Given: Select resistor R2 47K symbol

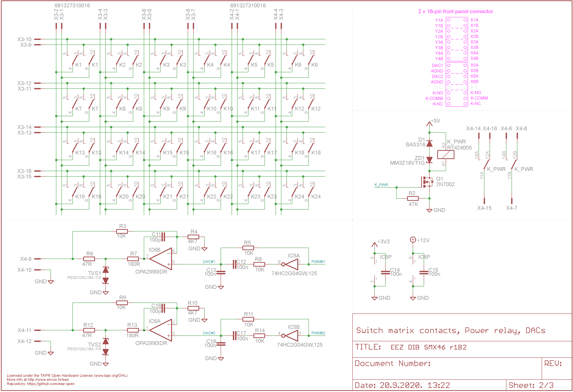Looking at the screenshot, I should [x=413, y=198].
